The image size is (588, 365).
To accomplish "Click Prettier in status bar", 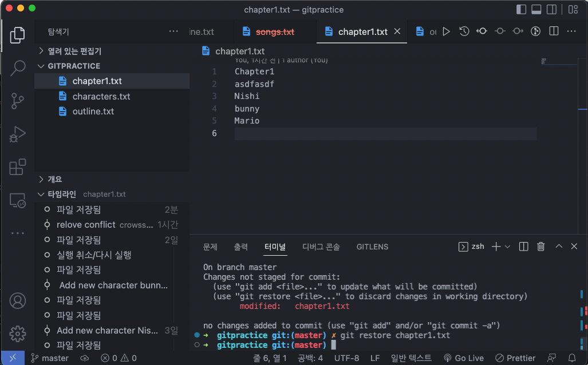I will [515, 358].
